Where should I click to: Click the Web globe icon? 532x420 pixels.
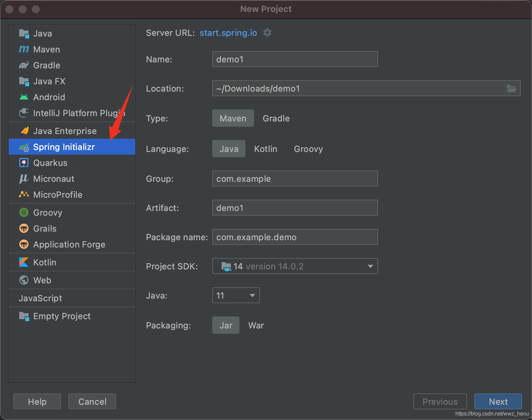(24, 280)
